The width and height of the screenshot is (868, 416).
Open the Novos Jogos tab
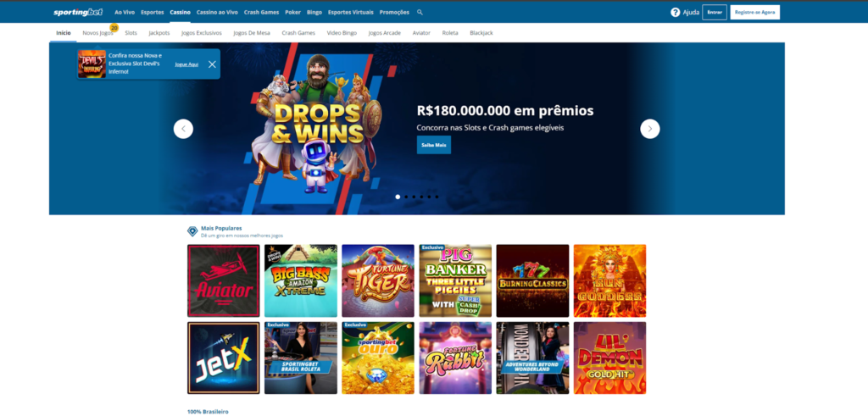point(98,33)
